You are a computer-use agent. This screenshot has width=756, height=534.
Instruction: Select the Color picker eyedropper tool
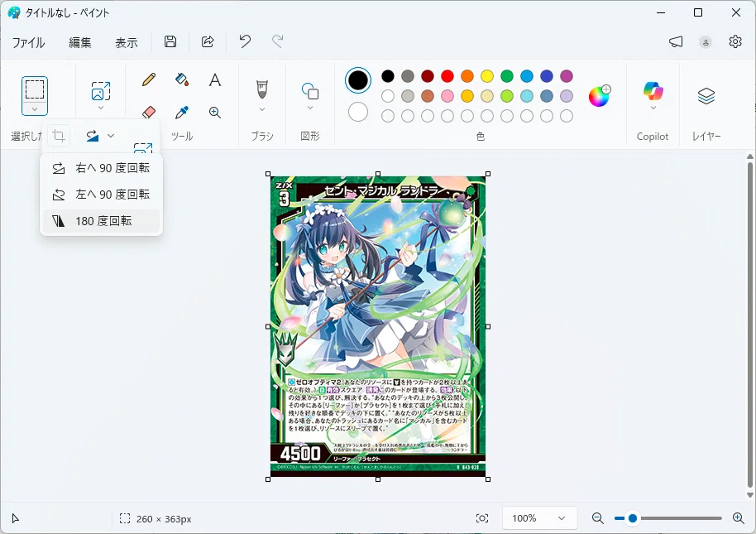[x=182, y=113]
